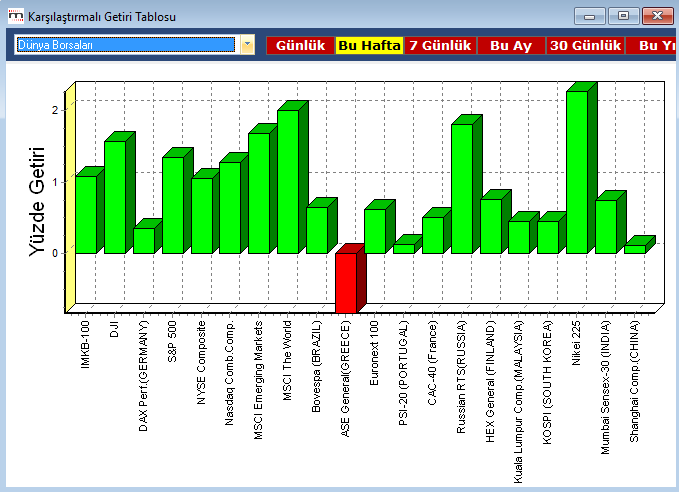Click the Russian RTS bar
This screenshot has height=492, width=679.
(462, 188)
